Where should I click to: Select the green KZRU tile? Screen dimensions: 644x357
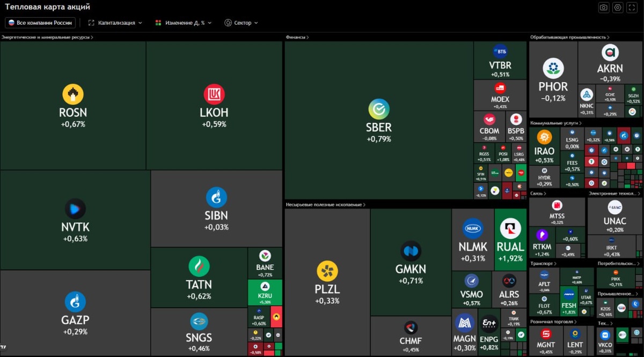265,293
